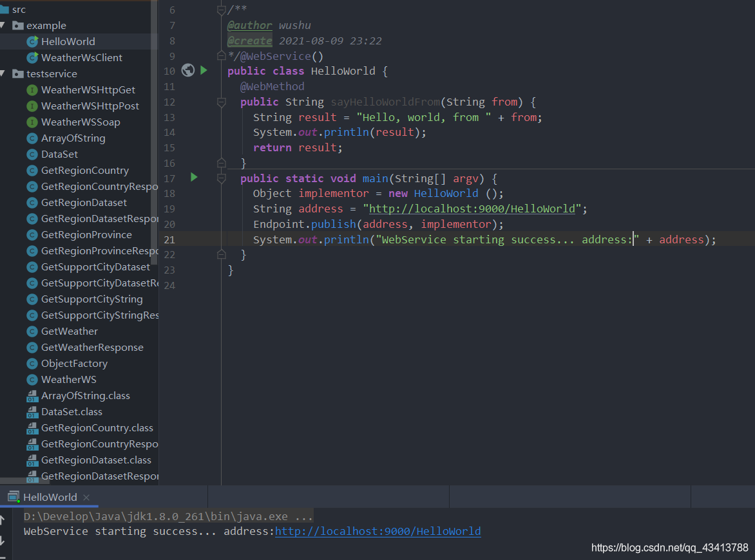
Task: Switch to the HelloWorld run tab
Action: pyautogui.click(x=50, y=497)
